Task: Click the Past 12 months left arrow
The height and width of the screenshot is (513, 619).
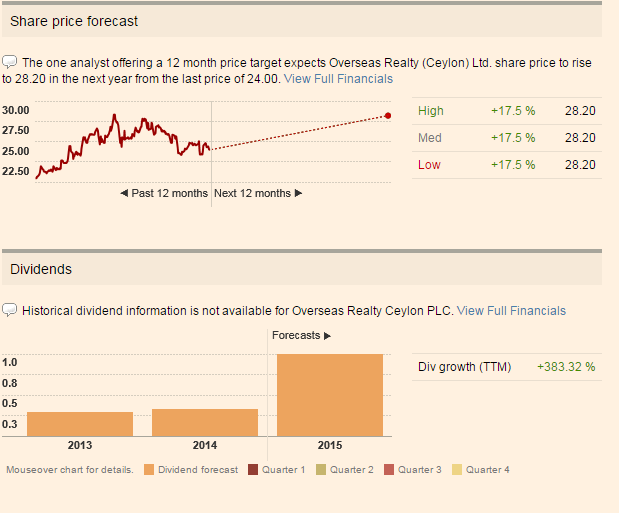Action: [124, 193]
